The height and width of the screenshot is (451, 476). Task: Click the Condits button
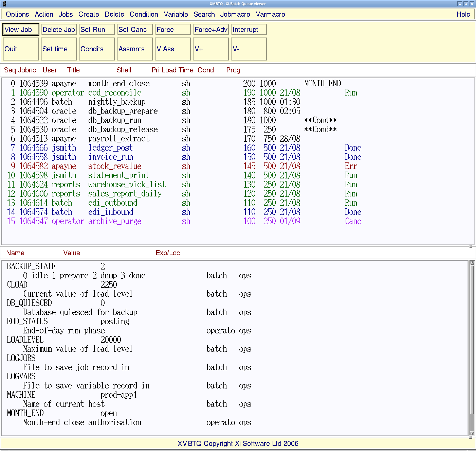pos(97,49)
